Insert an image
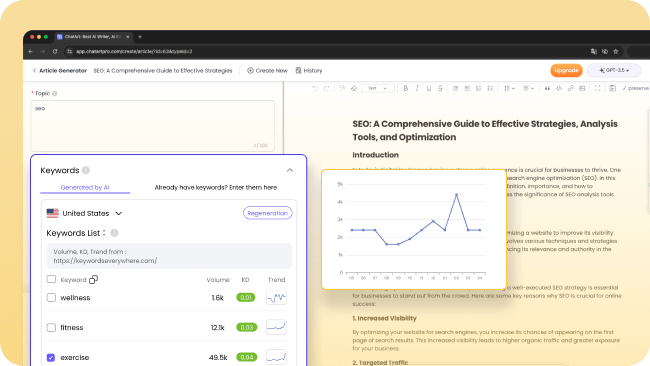This screenshot has height=366, width=650. [x=582, y=88]
